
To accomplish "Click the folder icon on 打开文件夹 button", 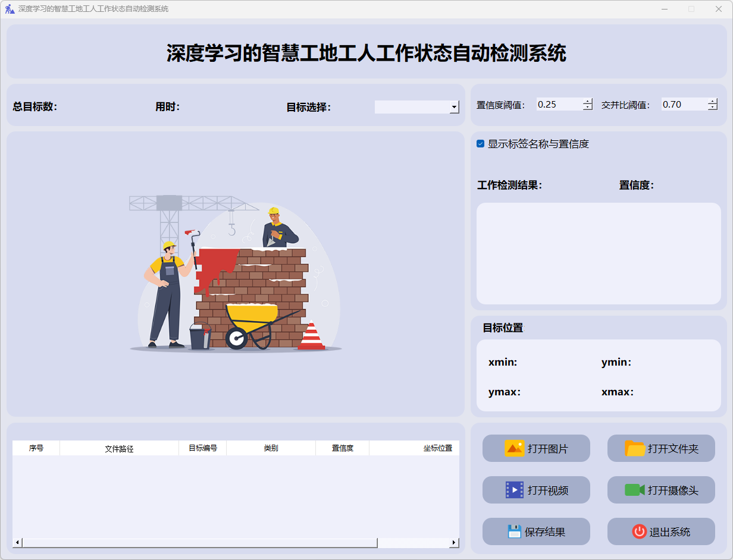I will [635, 448].
